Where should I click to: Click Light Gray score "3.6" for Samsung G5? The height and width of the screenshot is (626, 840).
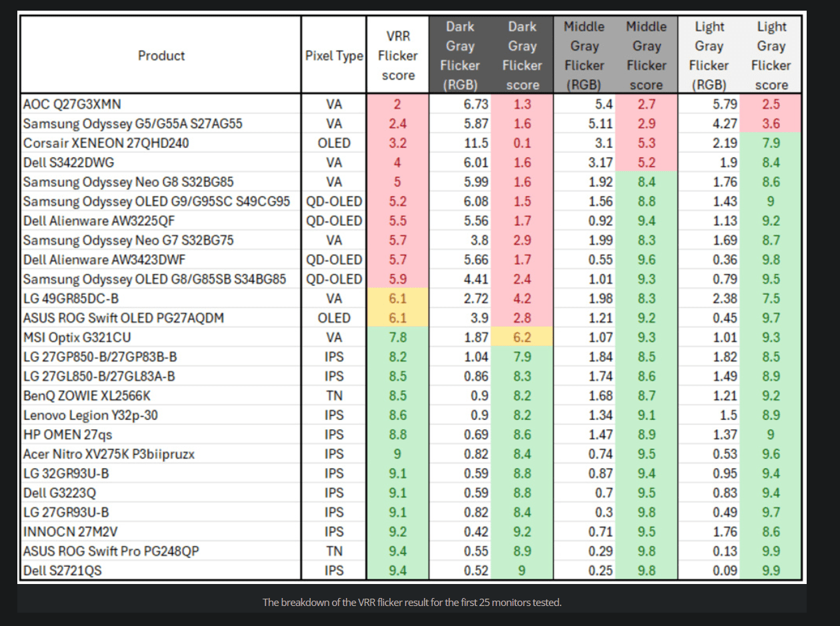click(771, 124)
